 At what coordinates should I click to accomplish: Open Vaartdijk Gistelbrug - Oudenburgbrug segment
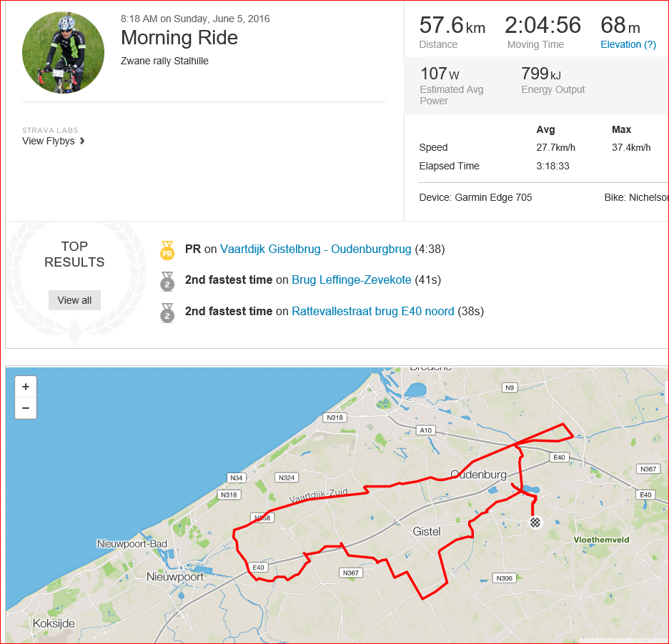click(316, 249)
